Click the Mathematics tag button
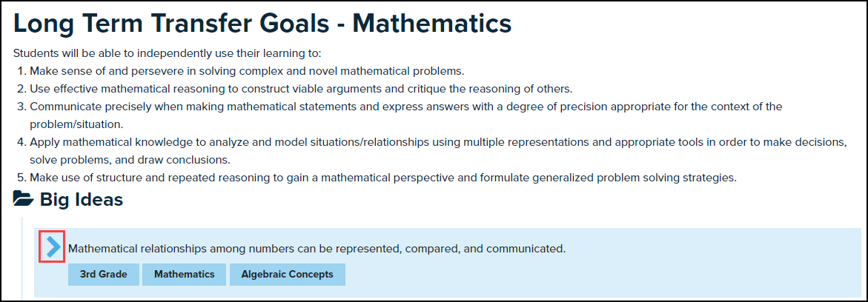The width and height of the screenshot is (868, 302). click(x=185, y=275)
